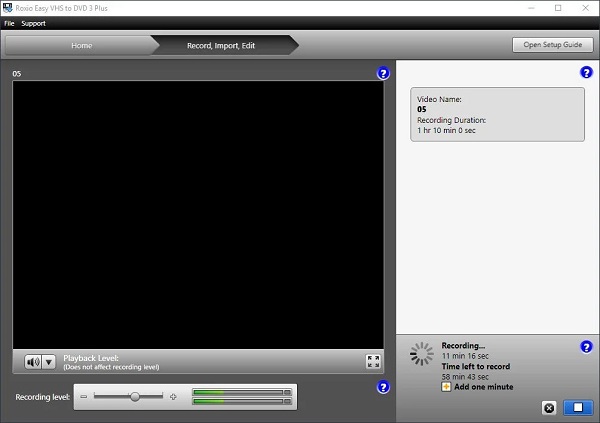Viewport: 600px width, 423px height.
Task: Click the elapsed time 11 min 16 sec
Action: click(x=465, y=356)
